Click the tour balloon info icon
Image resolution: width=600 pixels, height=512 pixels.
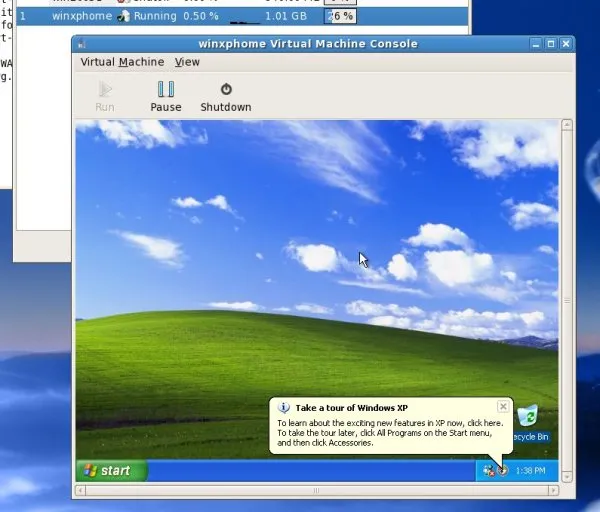284,408
